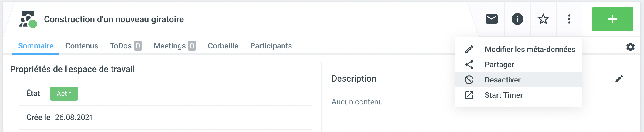
Task: Click the Aucun contenu description text
Action: (x=357, y=102)
